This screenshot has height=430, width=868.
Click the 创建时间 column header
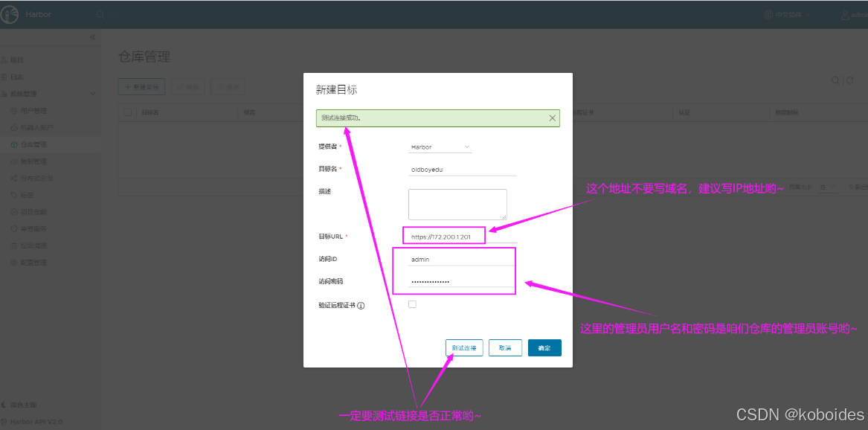point(786,112)
